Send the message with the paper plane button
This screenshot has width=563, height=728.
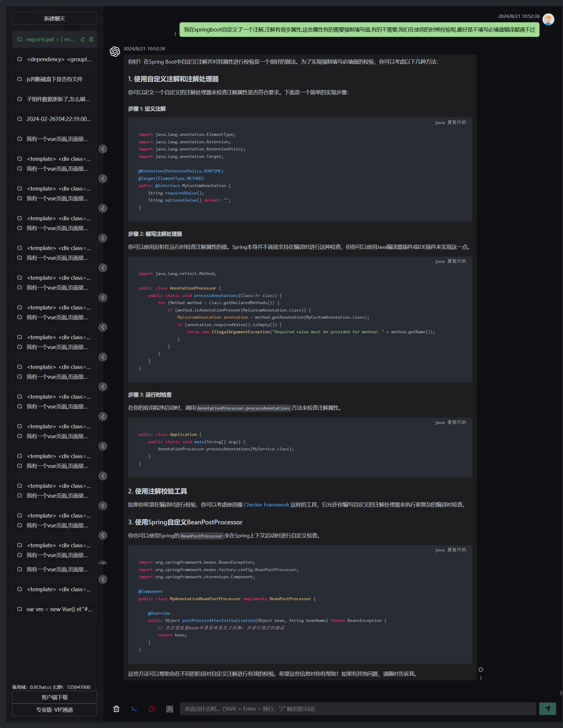click(x=547, y=709)
